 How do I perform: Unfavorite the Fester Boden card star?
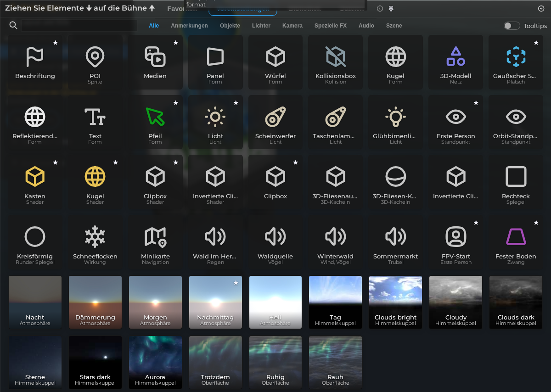[x=536, y=223]
